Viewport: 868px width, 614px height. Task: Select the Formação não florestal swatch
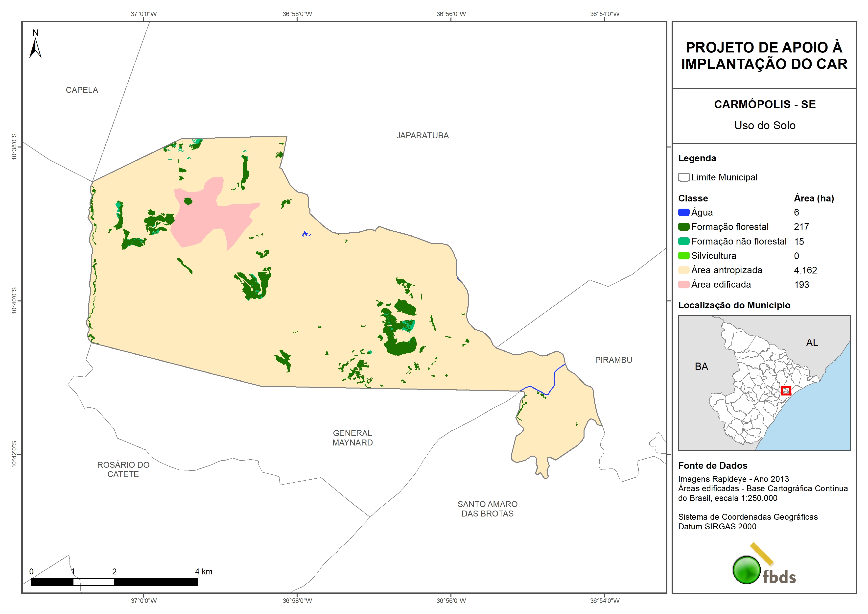[683, 241]
